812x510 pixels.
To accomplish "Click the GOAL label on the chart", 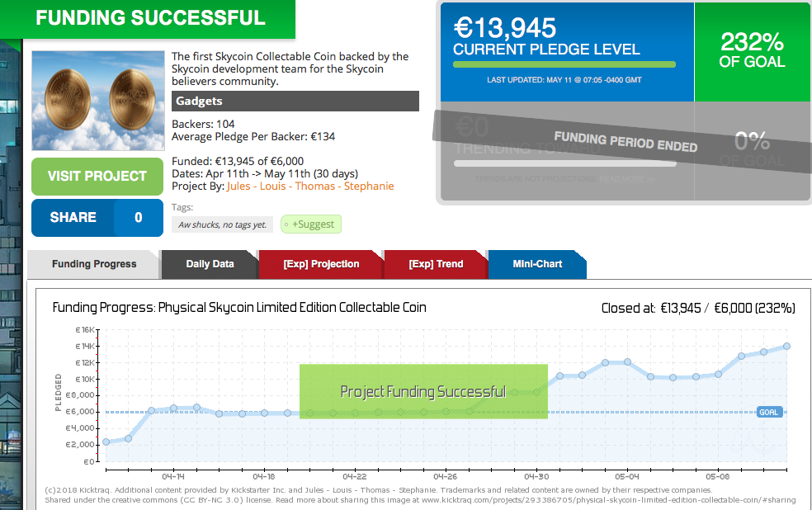I will pyautogui.click(x=768, y=412).
